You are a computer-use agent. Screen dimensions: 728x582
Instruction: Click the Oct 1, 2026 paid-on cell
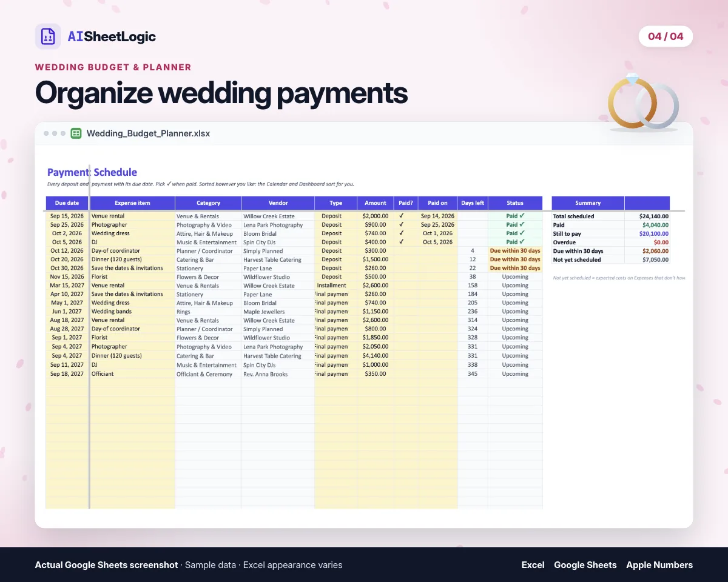(438, 233)
